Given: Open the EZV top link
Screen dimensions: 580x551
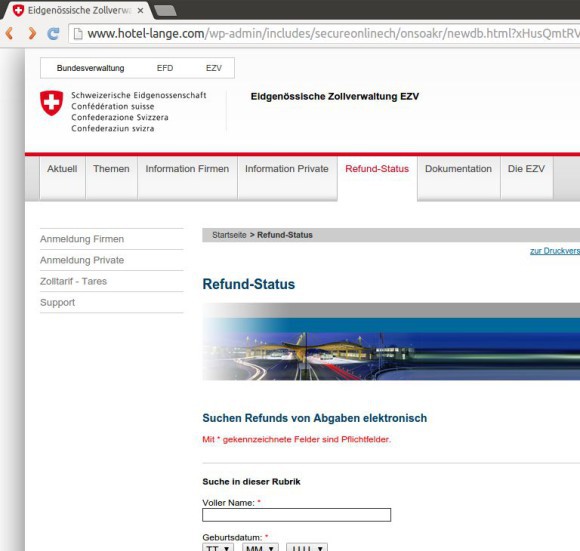Looking at the screenshot, I should tap(214, 68).
